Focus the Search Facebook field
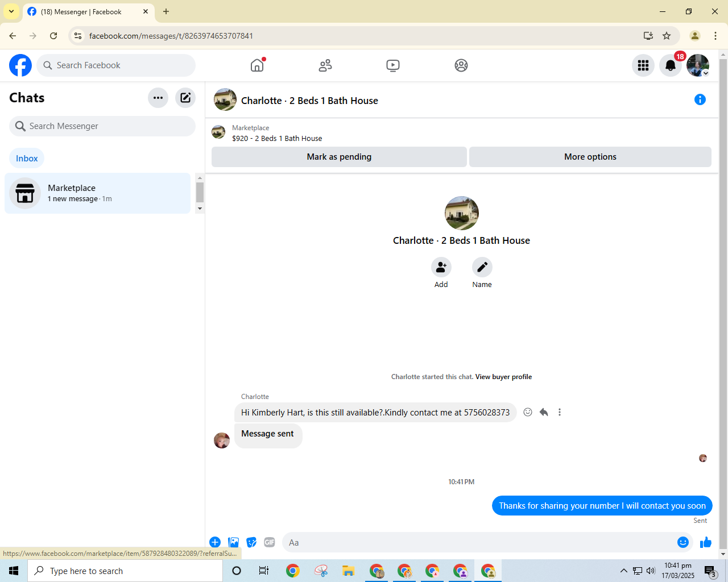Viewport: 728px width, 582px height. point(116,65)
